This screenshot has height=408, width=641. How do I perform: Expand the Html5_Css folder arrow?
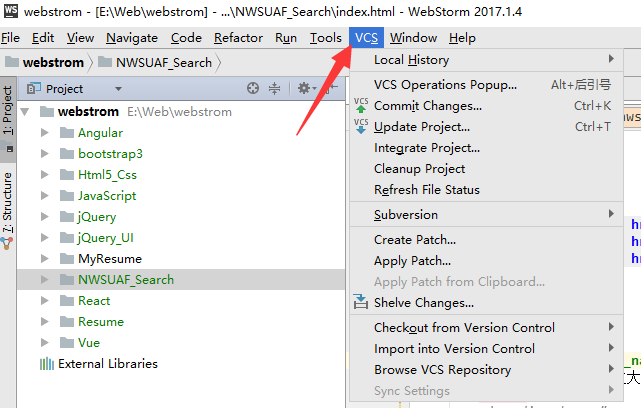45,175
